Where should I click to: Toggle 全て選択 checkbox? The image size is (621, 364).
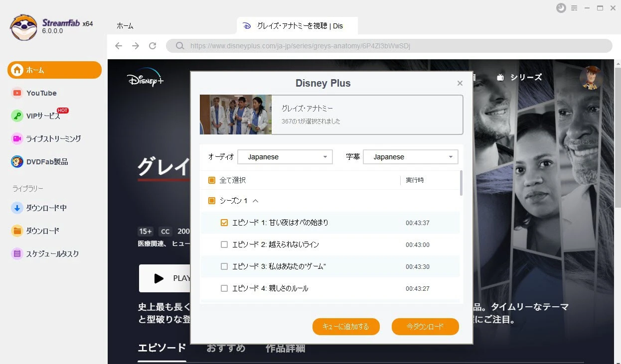click(211, 180)
